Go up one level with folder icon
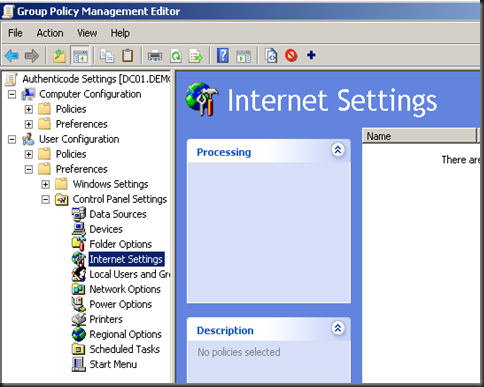The height and width of the screenshot is (387, 484). click(59, 56)
